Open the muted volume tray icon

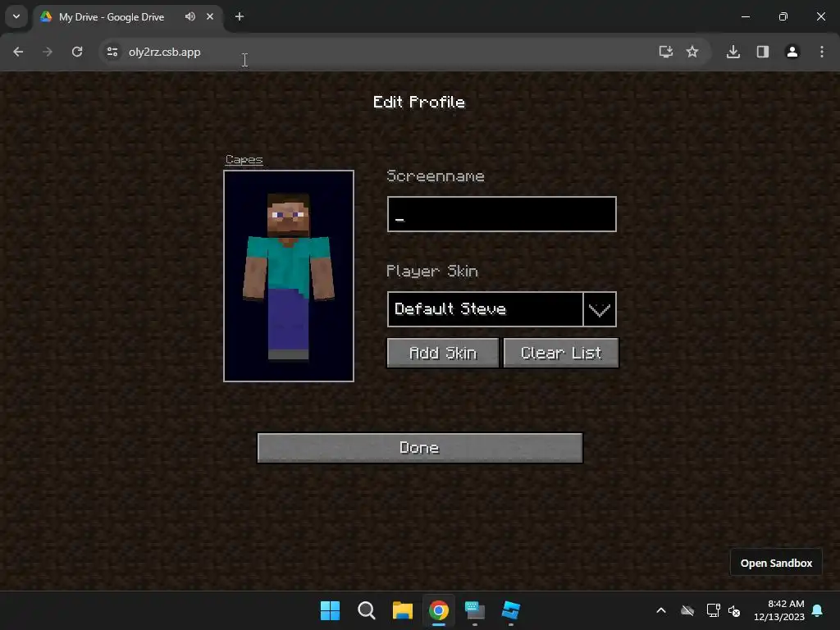(734, 610)
